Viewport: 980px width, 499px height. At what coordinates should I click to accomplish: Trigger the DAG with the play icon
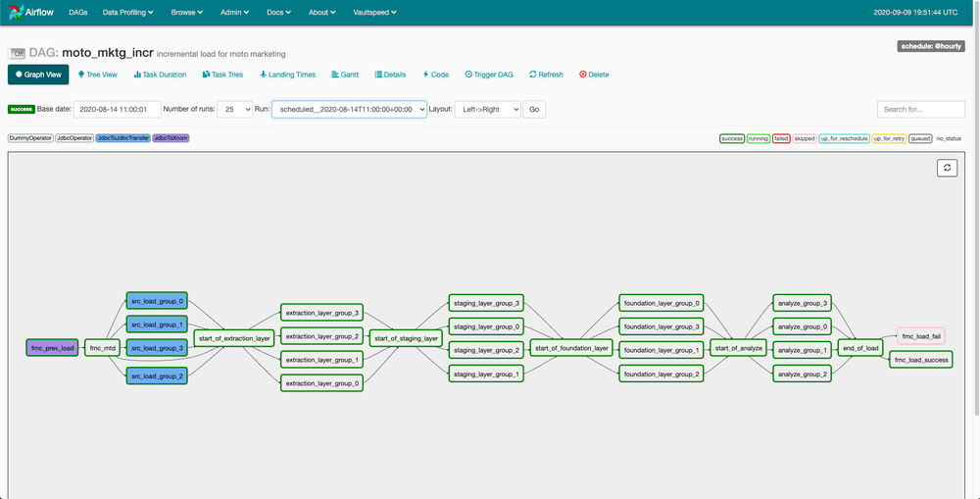click(468, 75)
